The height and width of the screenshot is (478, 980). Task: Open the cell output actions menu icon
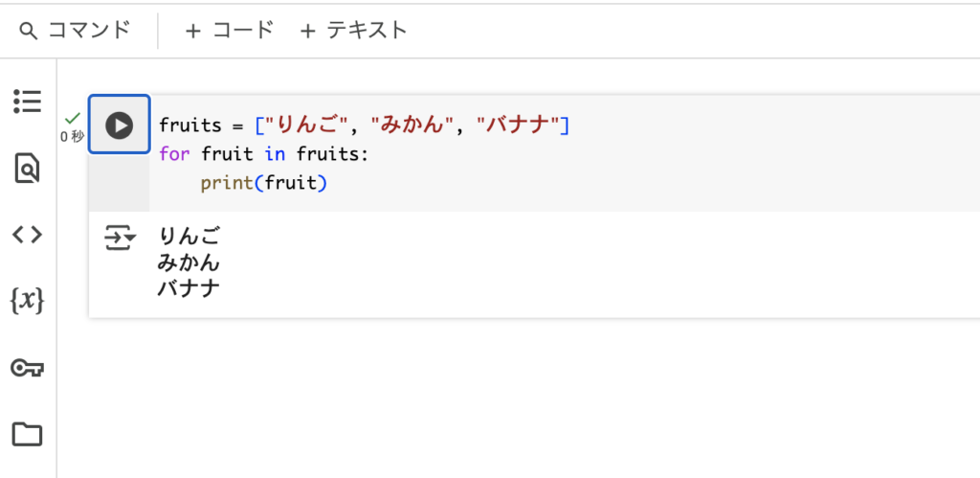coord(120,239)
